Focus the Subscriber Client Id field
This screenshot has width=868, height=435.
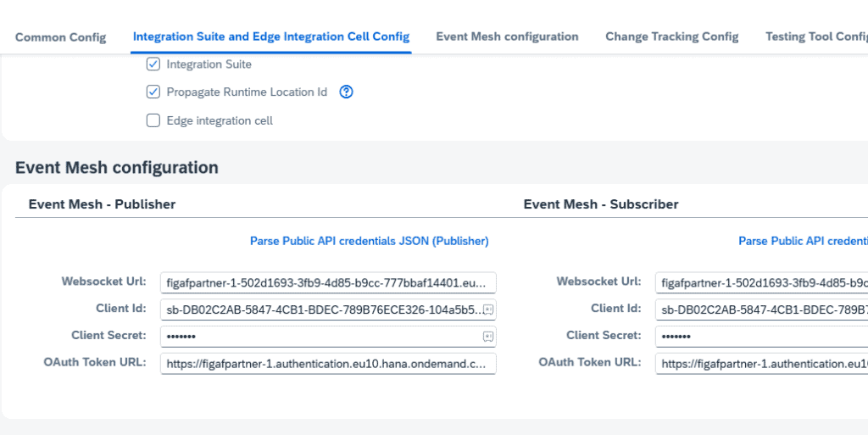pyautogui.click(x=762, y=310)
